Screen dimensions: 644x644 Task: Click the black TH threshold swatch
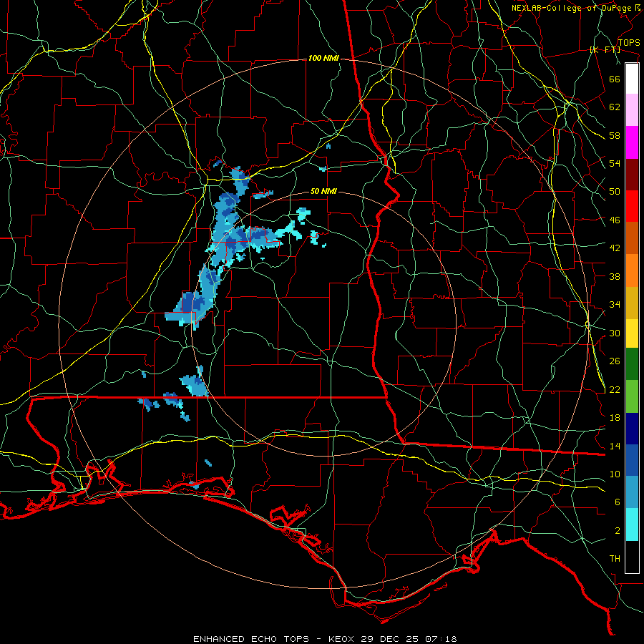[632, 557]
